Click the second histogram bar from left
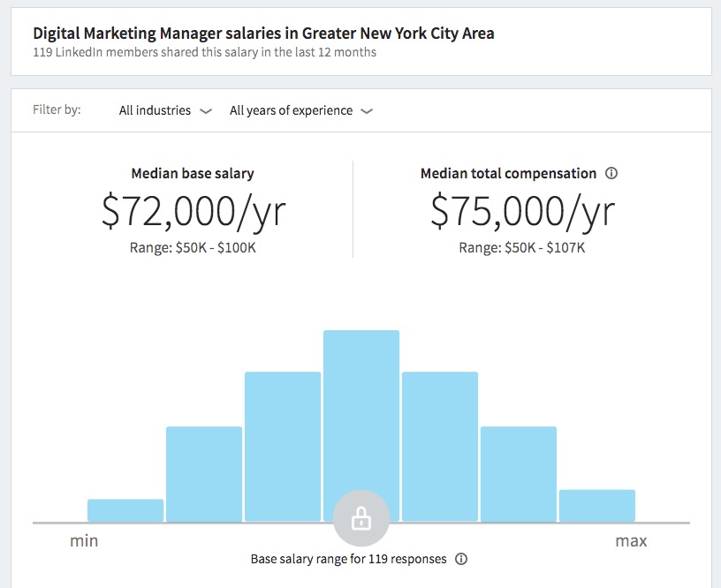 pyautogui.click(x=204, y=474)
